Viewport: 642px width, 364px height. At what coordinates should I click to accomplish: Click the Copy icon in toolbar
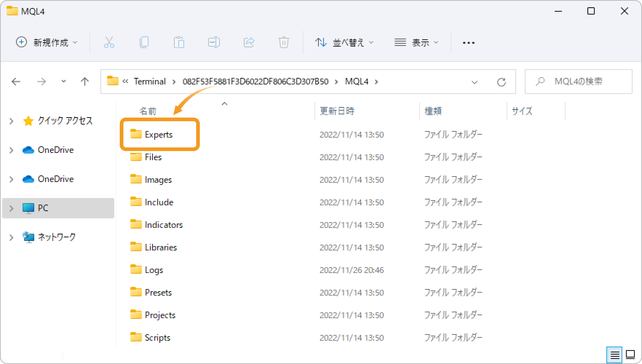[x=144, y=43]
